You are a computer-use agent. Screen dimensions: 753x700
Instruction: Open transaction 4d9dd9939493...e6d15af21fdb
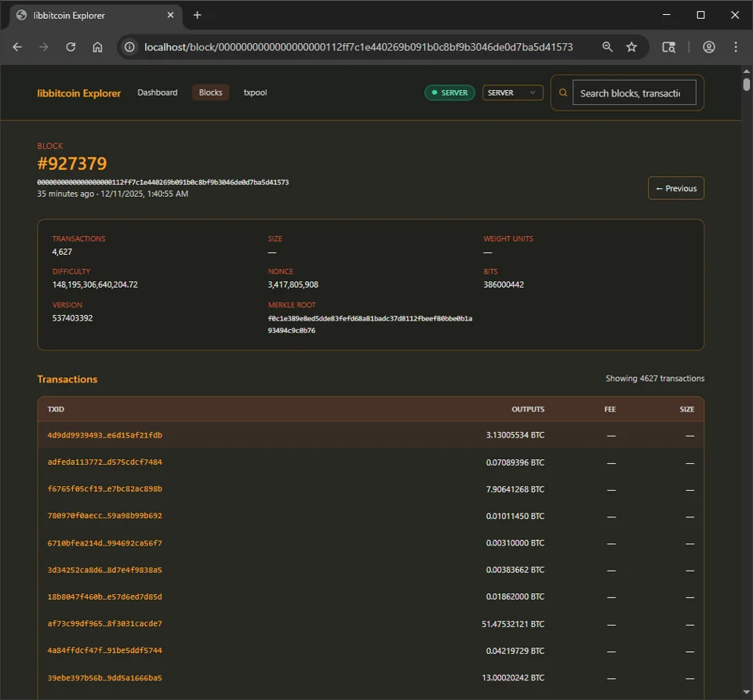coord(104,435)
